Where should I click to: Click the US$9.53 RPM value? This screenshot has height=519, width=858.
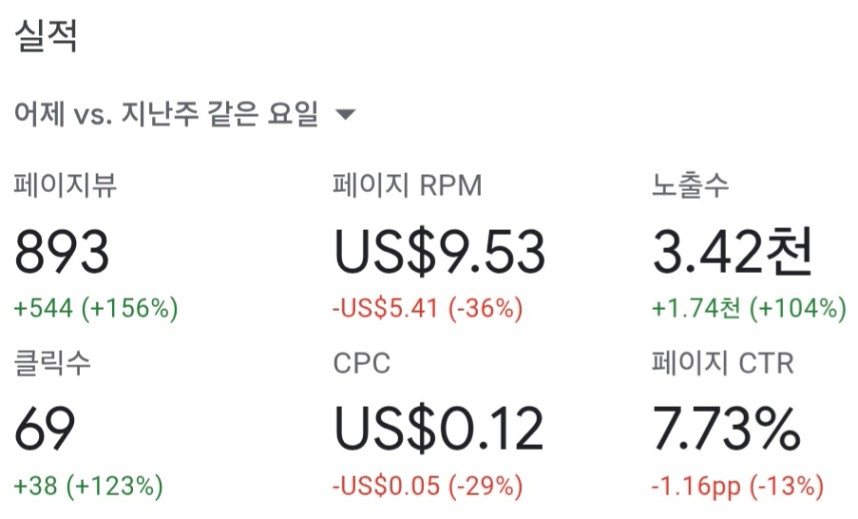tap(439, 252)
